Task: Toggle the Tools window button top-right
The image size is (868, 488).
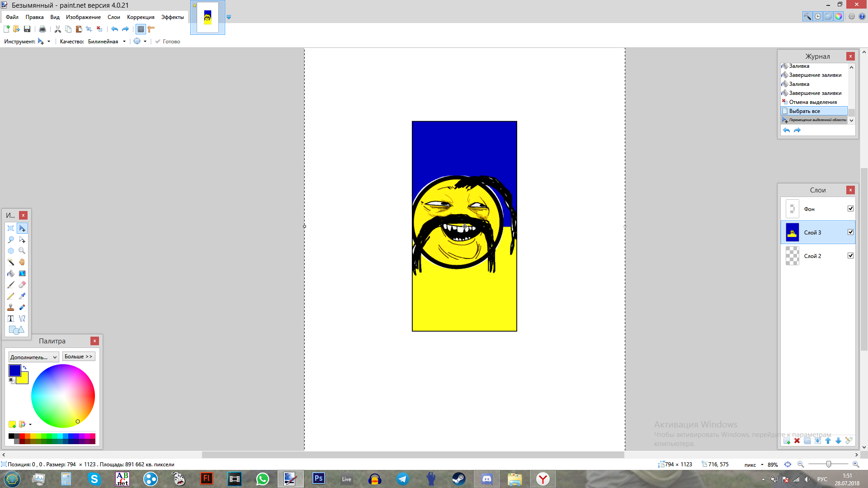Action: coord(807,16)
